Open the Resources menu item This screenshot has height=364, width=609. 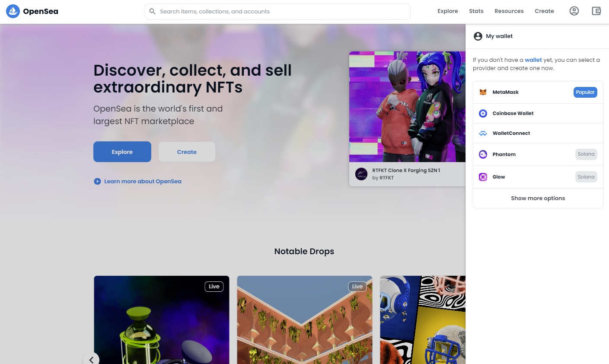coord(509,11)
